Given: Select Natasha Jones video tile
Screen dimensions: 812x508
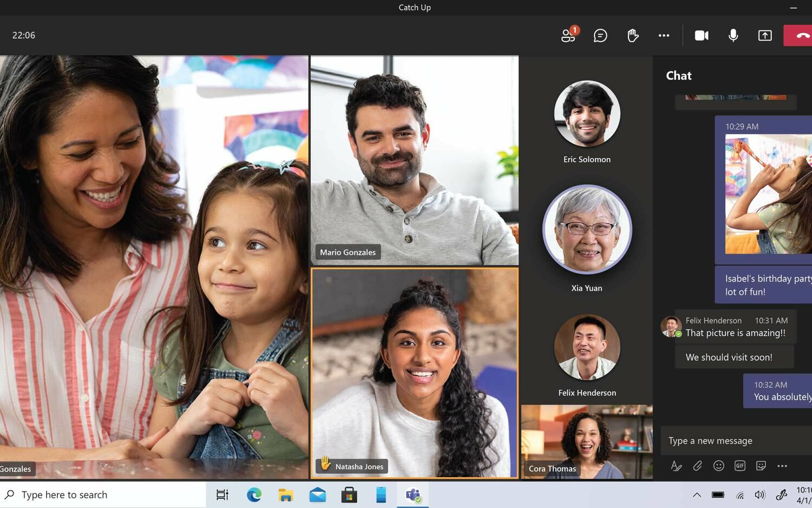Looking at the screenshot, I should coord(415,373).
